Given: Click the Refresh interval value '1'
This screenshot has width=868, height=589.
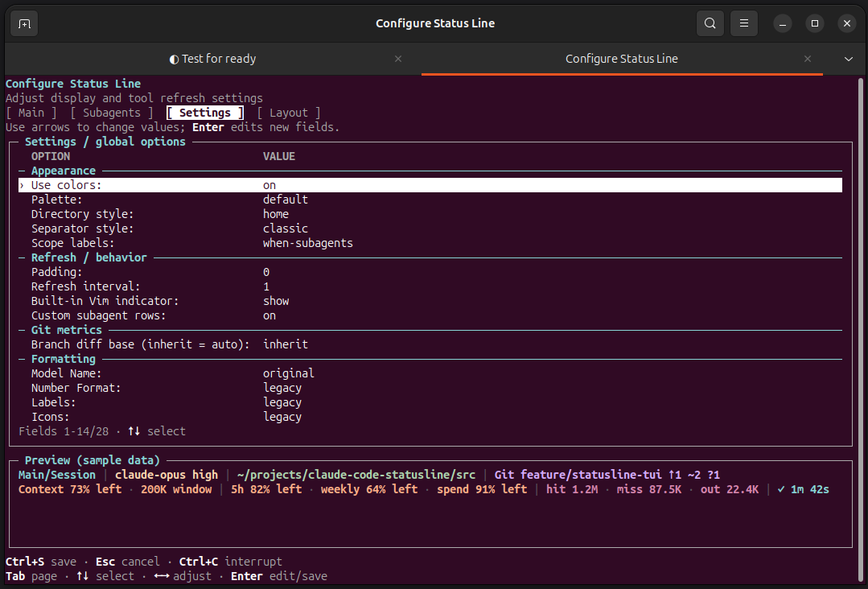Looking at the screenshot, I should click(x=266, y=286).
